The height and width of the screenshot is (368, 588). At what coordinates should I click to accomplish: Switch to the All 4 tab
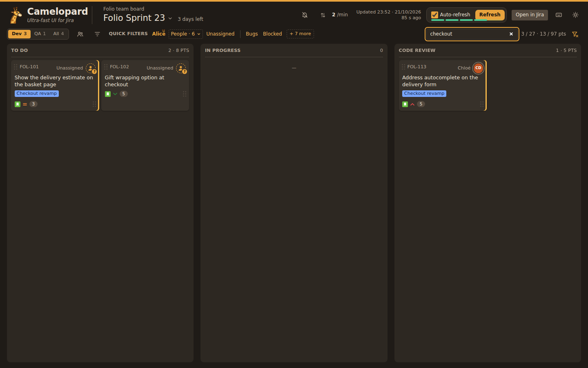coord(58,34)
